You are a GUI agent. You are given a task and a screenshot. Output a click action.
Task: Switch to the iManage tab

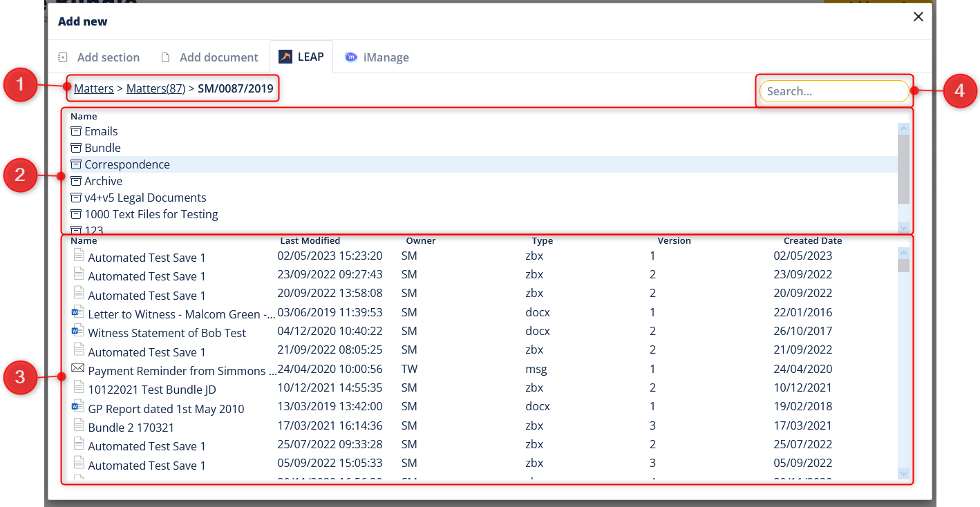377,57
